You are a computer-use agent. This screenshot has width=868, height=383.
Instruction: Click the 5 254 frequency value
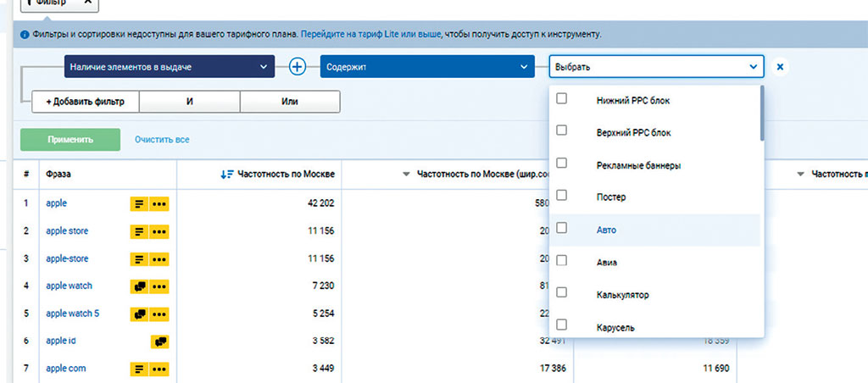(x=323, y=314)
